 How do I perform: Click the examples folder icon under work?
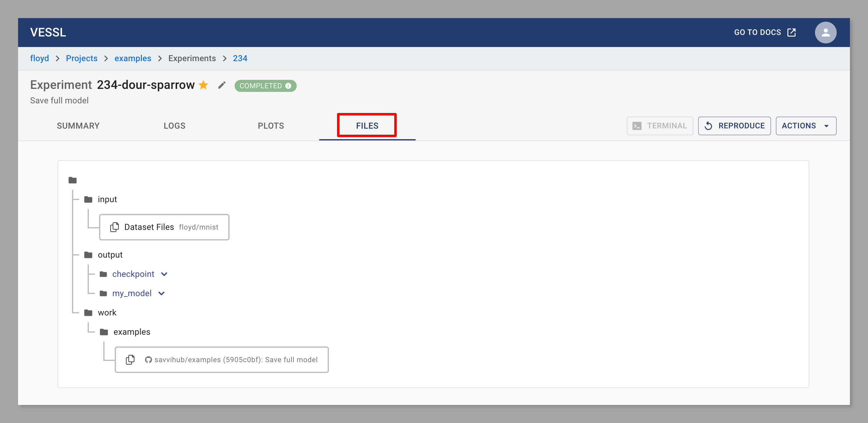click(104, 332)
